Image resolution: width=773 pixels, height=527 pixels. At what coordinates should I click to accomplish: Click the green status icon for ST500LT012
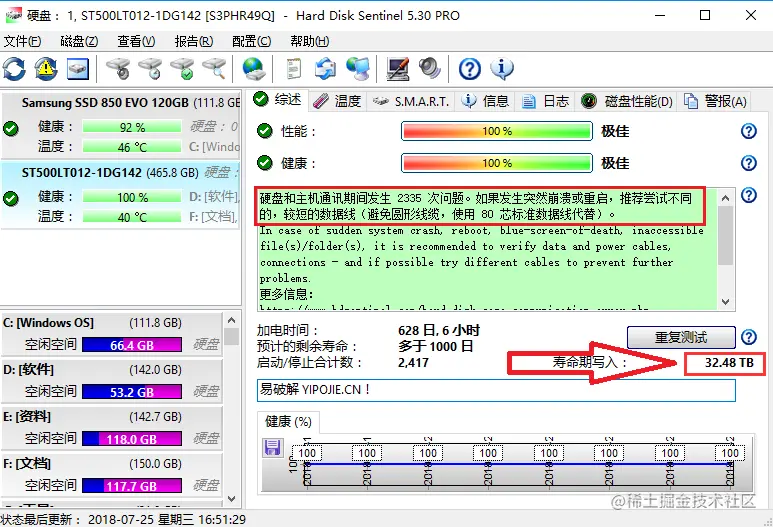[11, 199]
